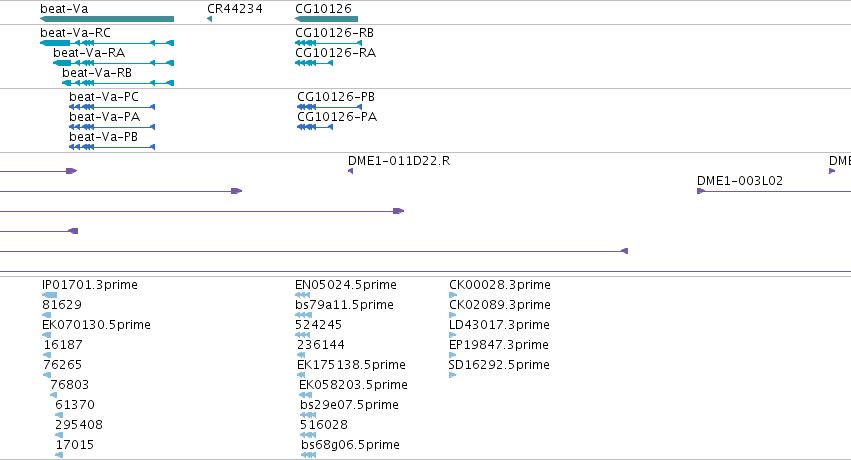Screen dimensions: 851x460
Task: Click feature 236144
Action: (x=321, y=345)
